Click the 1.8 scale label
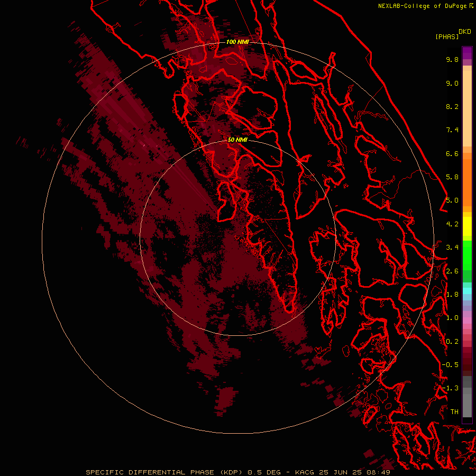This screenshot has height=476, width=476. point(452,295)
